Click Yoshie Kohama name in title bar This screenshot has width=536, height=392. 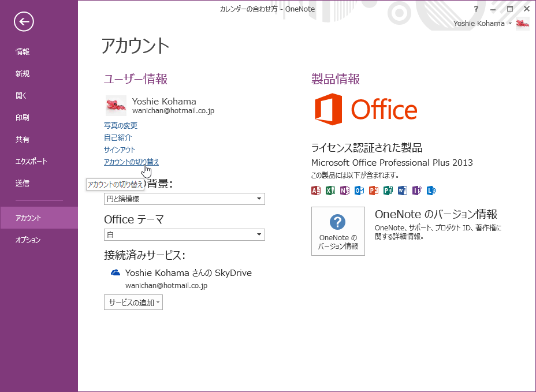point(479,24)
